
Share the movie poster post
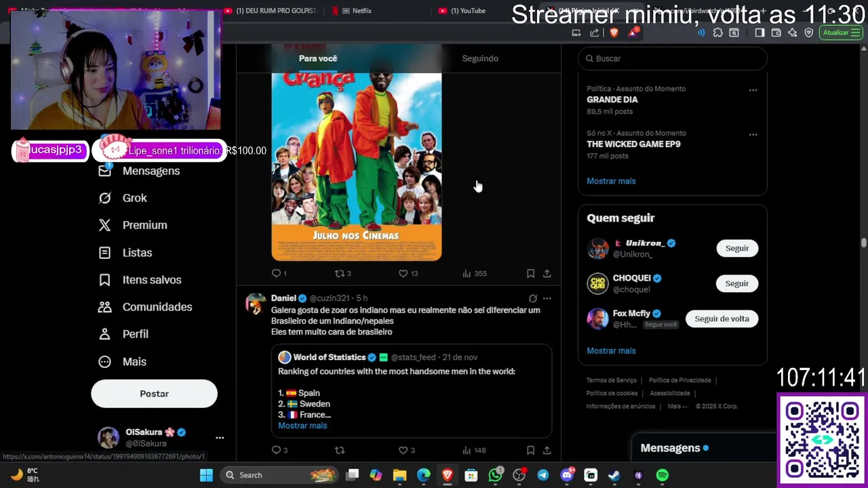(x=547, y=274)
